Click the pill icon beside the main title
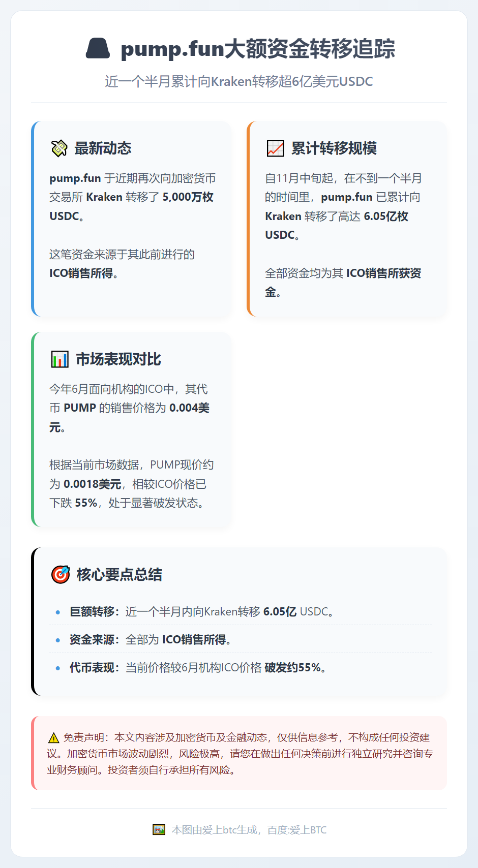This screenshot has width=478, height=868. 98,49
